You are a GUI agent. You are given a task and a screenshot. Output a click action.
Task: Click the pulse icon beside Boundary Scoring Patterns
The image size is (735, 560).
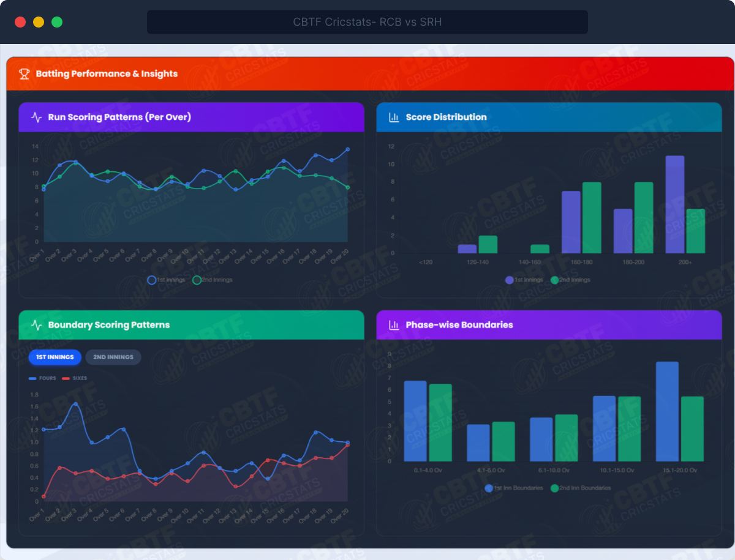pyautogui.click(x=37, y=325)
